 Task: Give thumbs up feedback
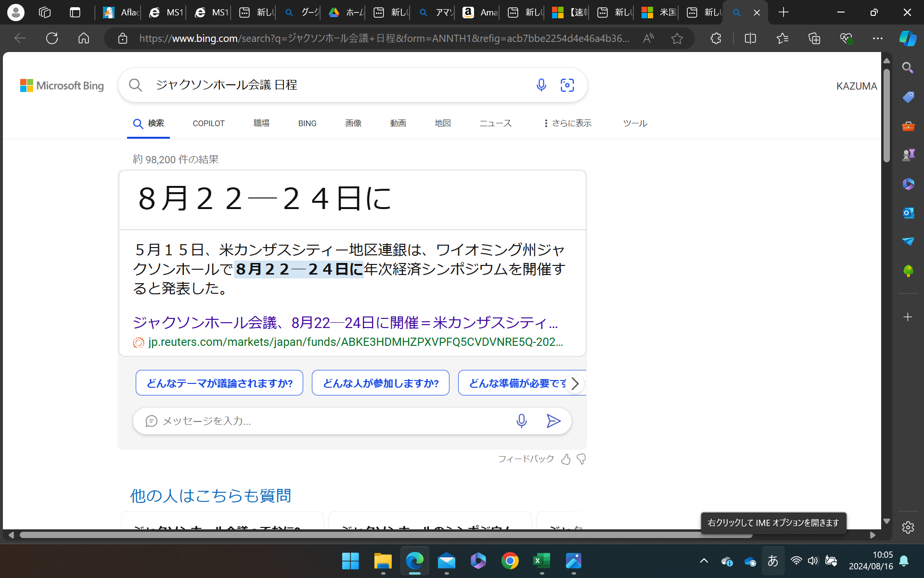(566, 460)
